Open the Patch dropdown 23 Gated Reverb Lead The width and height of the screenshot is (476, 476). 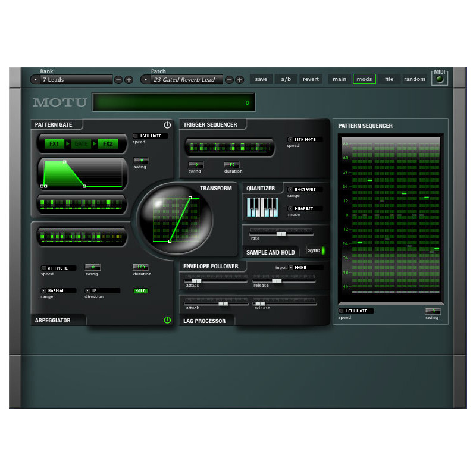[x=181, y=80]
